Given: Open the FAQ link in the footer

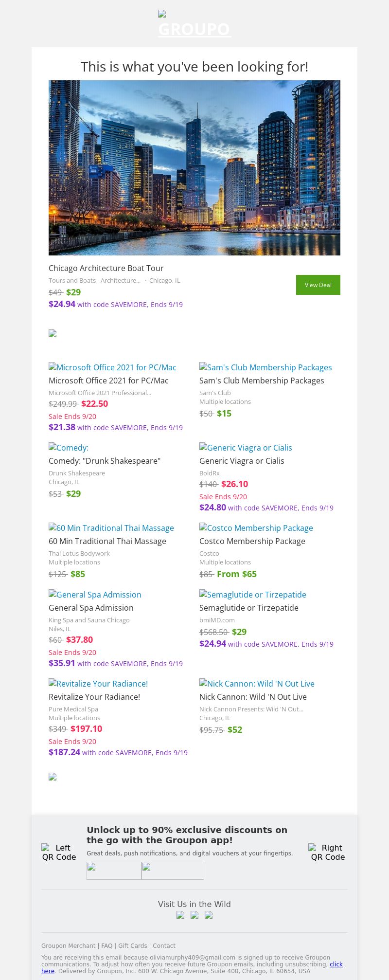Looking at the screenshot, I should pos(106,945).
